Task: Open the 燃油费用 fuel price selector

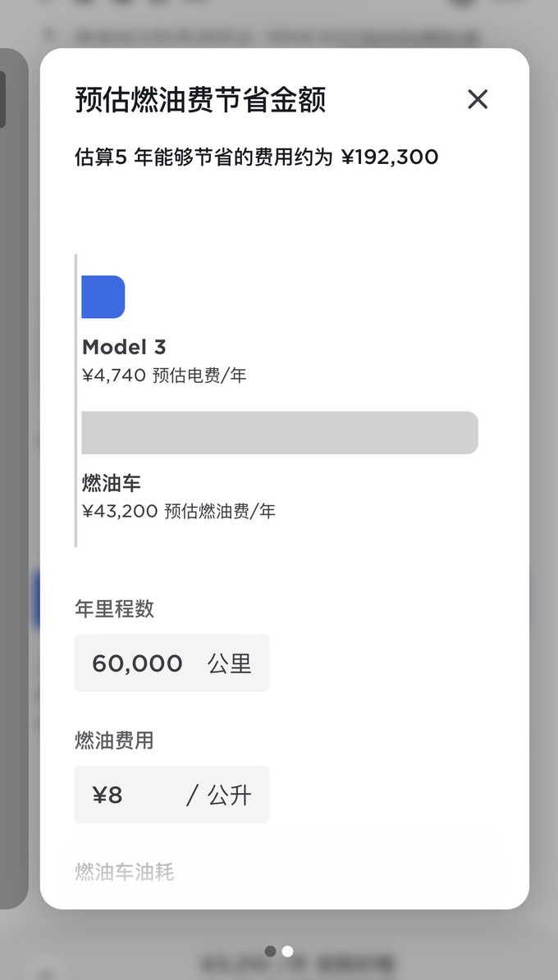Action: 172,795
